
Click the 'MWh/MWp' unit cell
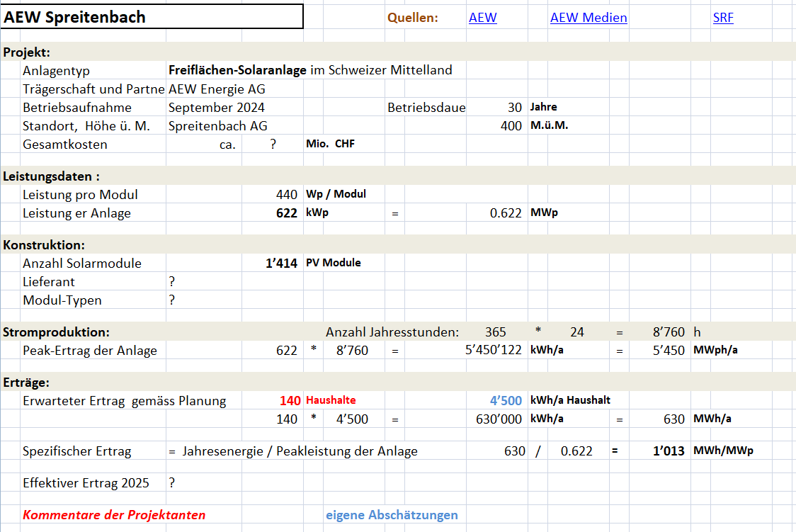pyautogui.click(x=723, y=451)
